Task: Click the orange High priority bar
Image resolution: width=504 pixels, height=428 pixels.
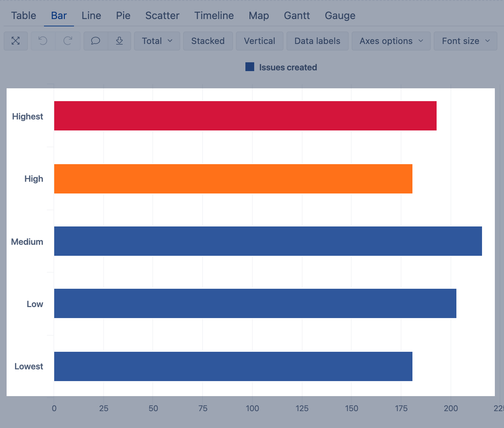Action: coord(233,179)
